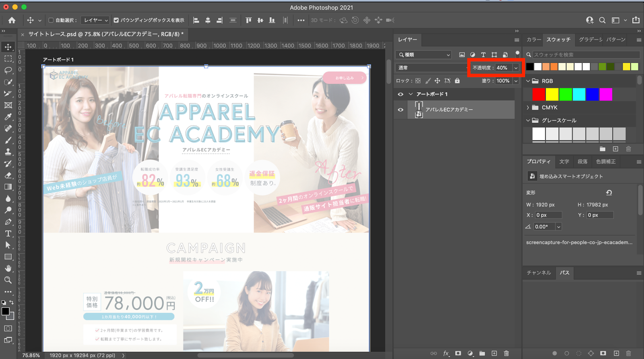Screen dimensions: 644x359
Task: Select the Rectangle shape tool
Action: [8, 257]
